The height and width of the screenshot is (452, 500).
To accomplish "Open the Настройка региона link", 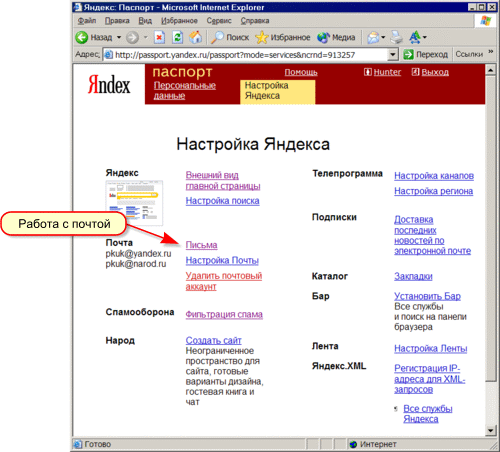I will click(x=433, y=191).
